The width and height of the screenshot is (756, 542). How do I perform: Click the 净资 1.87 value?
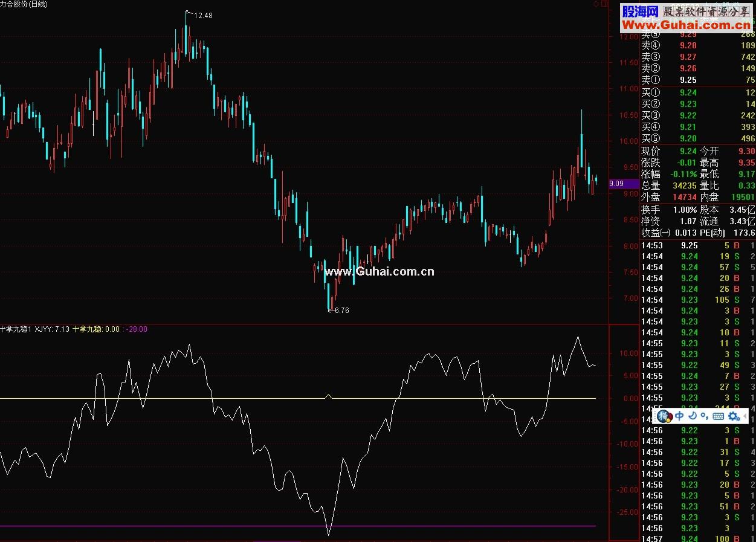(x=688, y=221)
